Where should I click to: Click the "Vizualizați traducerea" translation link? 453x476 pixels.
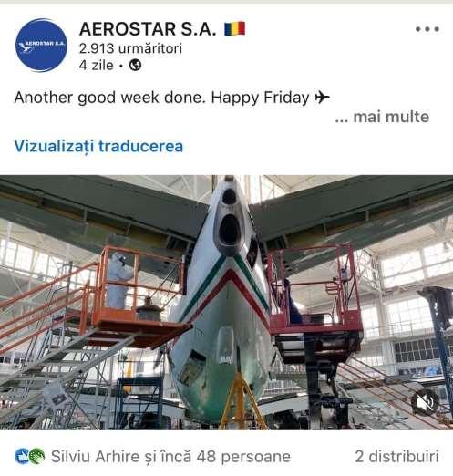[98, 146]
